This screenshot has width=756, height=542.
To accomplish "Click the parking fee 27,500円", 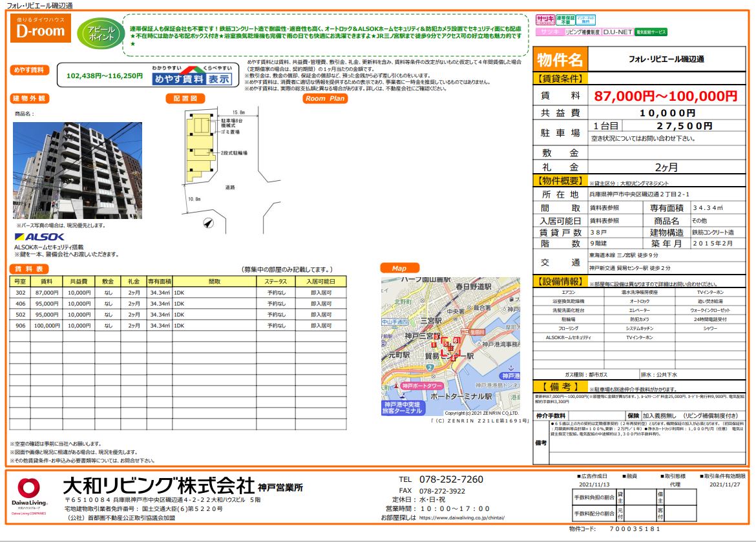I will [x=684, y=126].
